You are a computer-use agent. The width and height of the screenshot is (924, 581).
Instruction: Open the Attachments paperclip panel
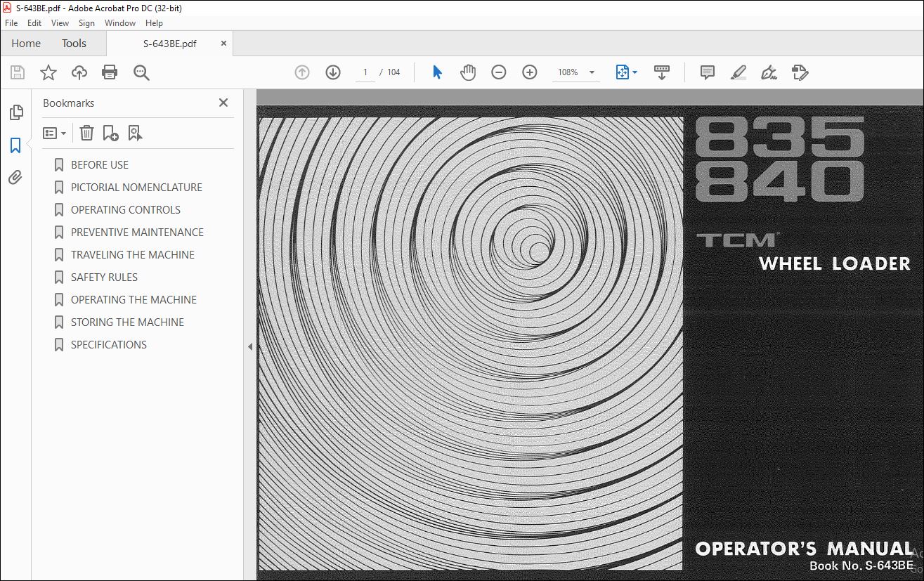tap(15, 178)
